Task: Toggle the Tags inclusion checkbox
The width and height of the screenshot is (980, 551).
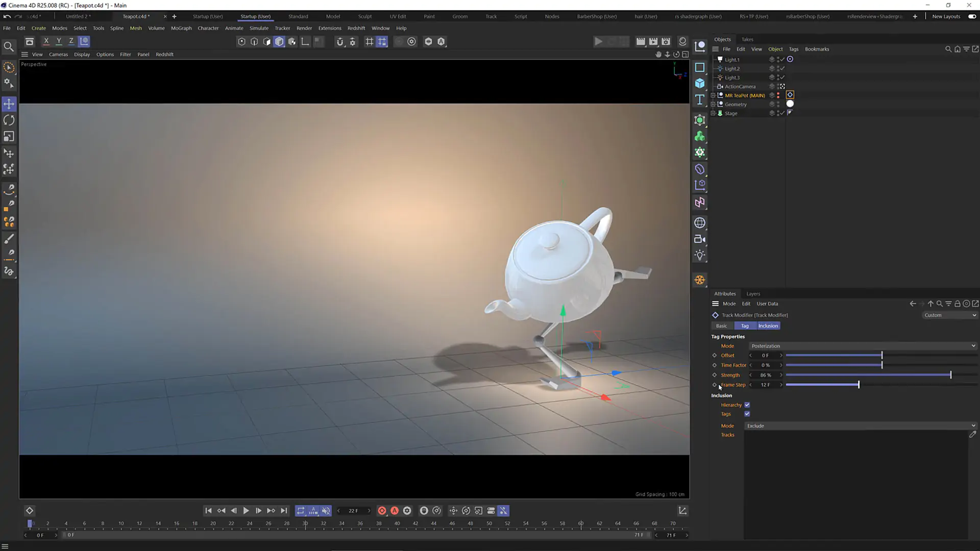Action: tap(747, 414)
